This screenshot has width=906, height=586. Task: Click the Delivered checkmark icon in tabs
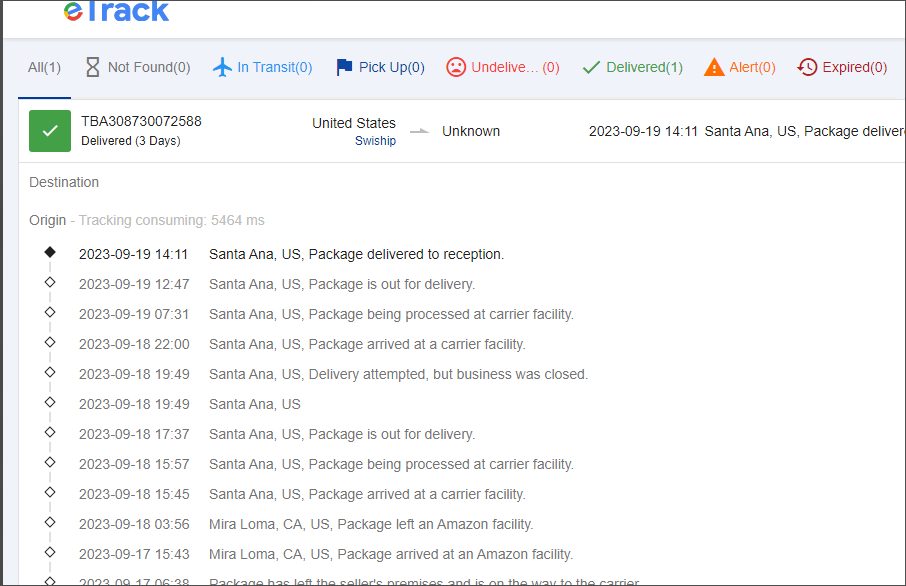(591, 68)
